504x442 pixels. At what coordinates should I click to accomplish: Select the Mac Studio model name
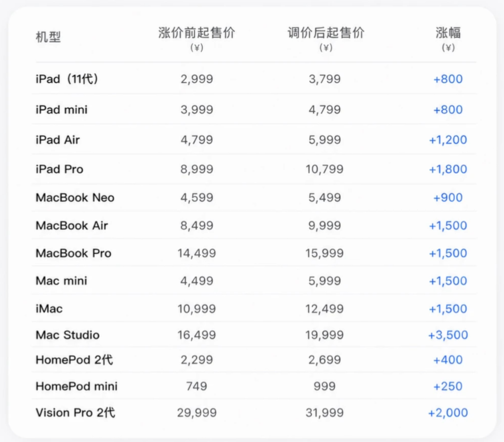coord(68,335)
